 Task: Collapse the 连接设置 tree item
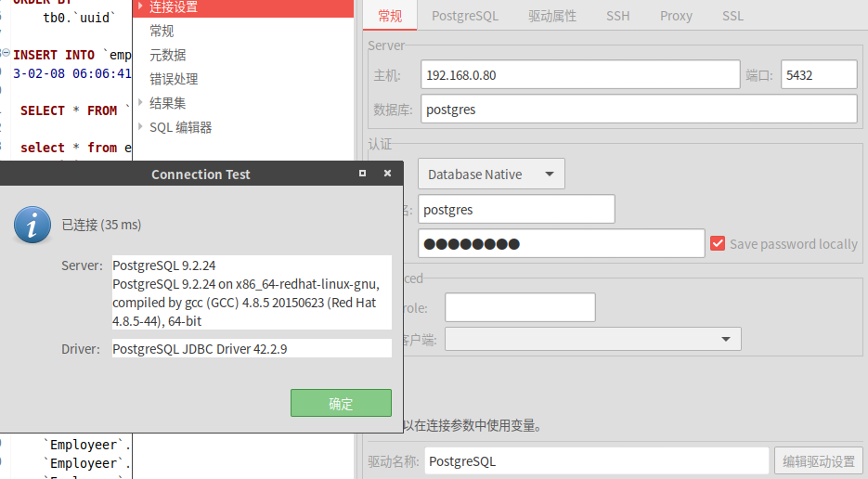(x=140, y=6)
